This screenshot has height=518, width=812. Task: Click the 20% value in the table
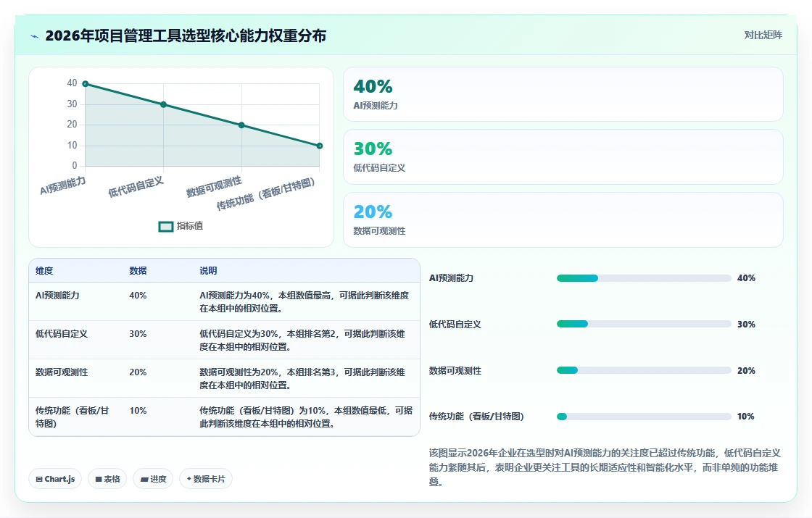point(138,372)
